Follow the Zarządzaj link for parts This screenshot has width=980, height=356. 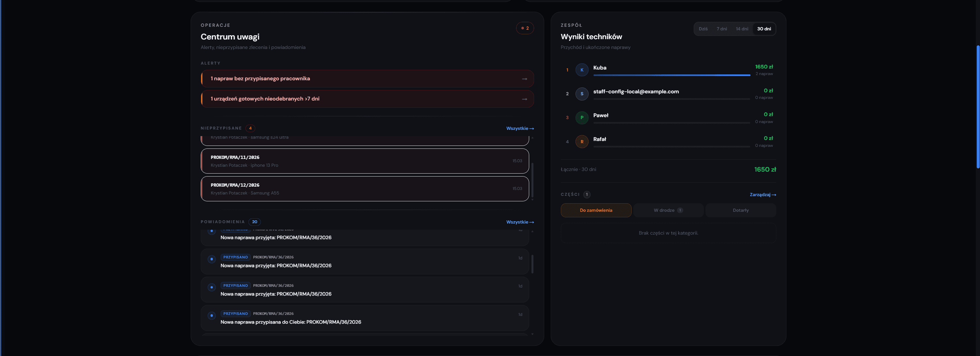(x=763, y=195)
